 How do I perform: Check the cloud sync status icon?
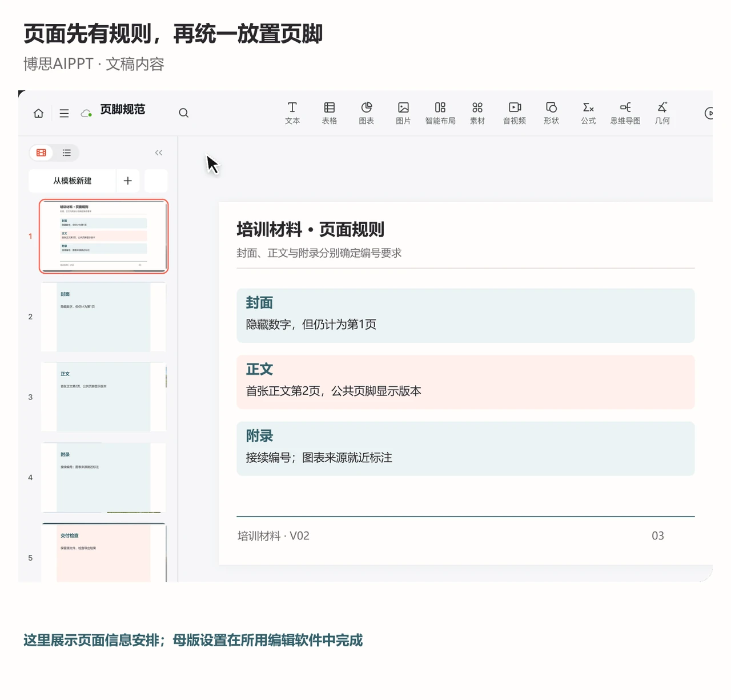(86, 113)
